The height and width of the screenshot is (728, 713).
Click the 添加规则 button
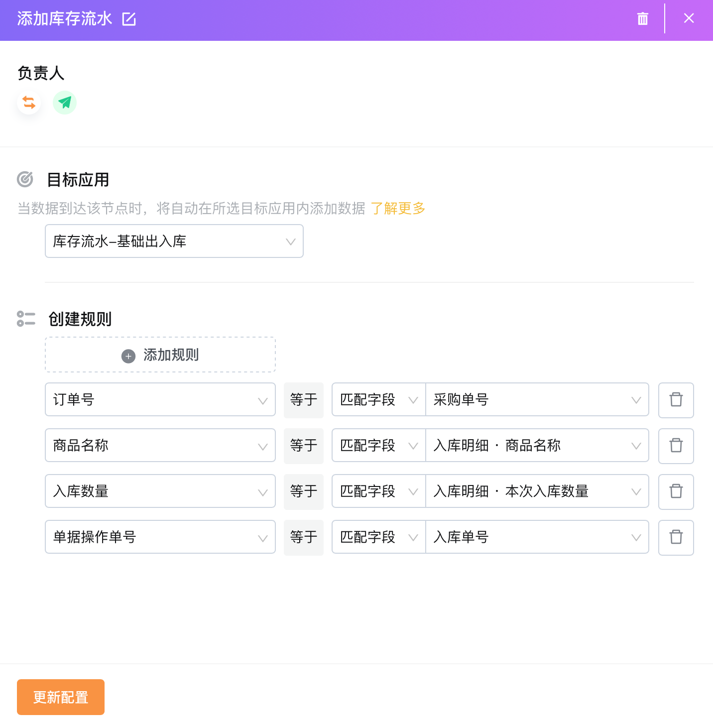tap(160, 355)
